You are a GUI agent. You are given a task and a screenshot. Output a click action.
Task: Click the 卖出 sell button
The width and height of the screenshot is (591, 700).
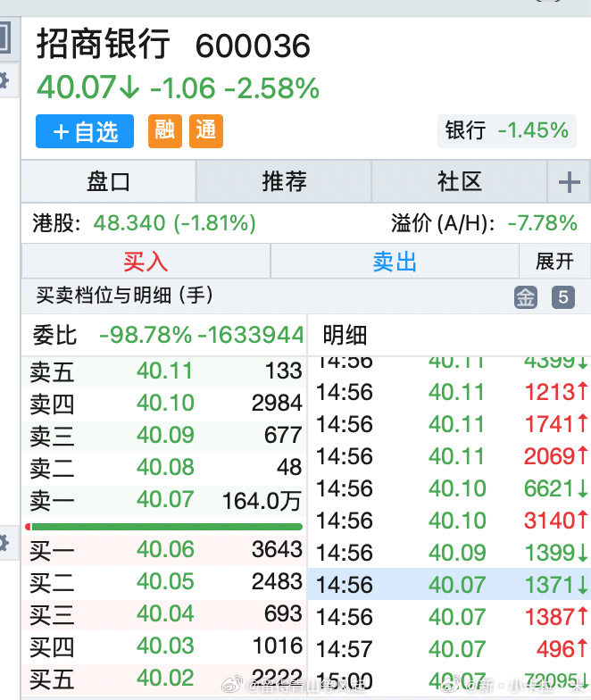[395, 261]
